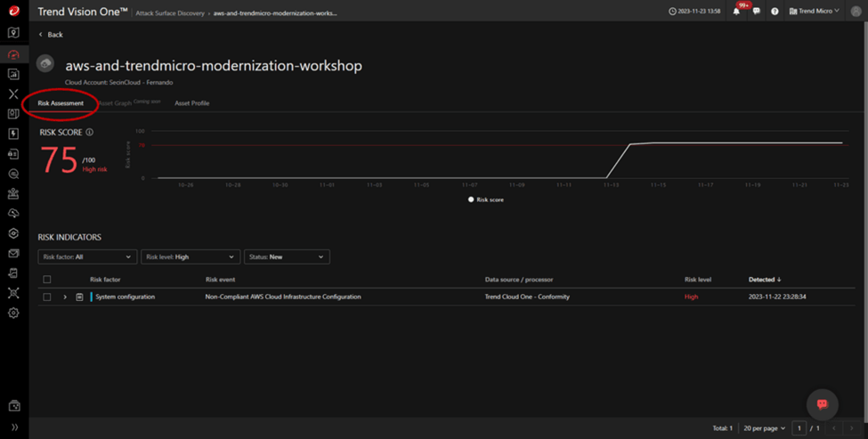Click Attack Surface Discovery breadcrumb

pyautogui.click(x=170, y=13)
